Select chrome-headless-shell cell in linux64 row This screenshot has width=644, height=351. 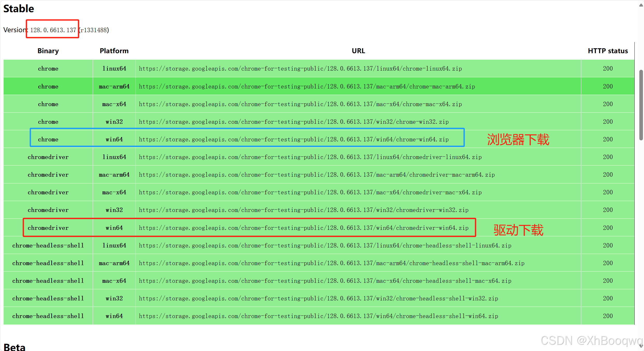48,245
